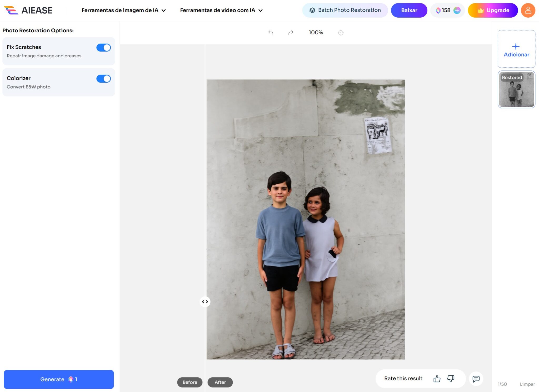Give thumbs up rating
The width and height of the screenshot is (539, 392).
437,379
